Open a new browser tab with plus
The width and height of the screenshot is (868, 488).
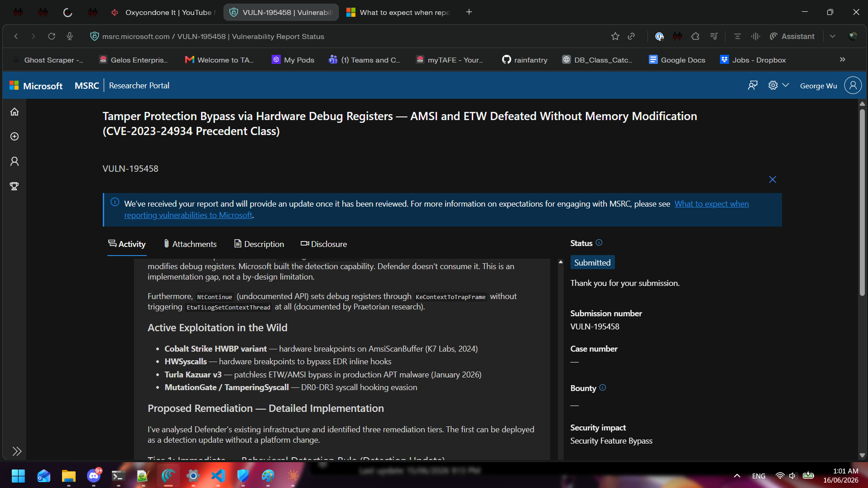click(x=469, y=12)
